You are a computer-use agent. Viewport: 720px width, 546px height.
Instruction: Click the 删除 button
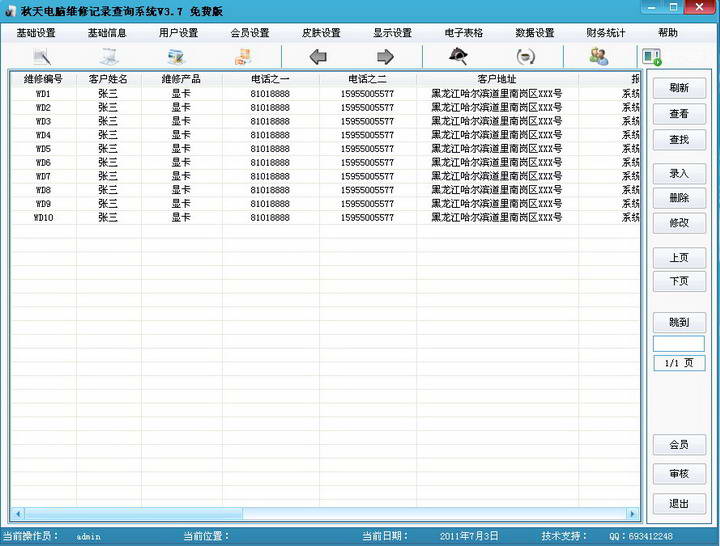679,198
